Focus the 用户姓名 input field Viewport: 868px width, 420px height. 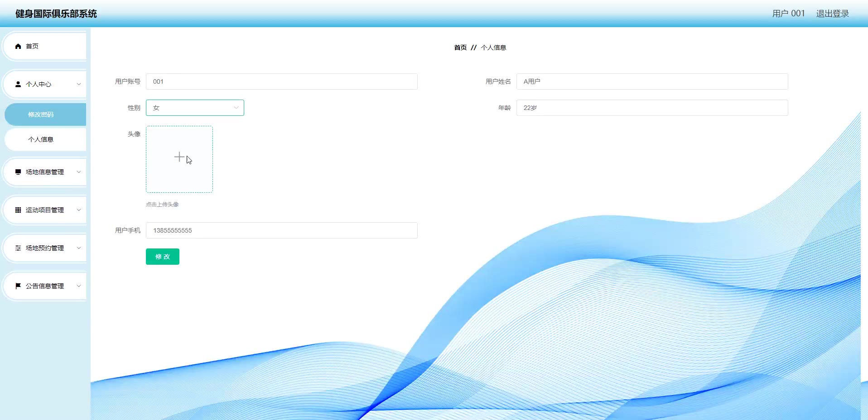click(652, 81)
